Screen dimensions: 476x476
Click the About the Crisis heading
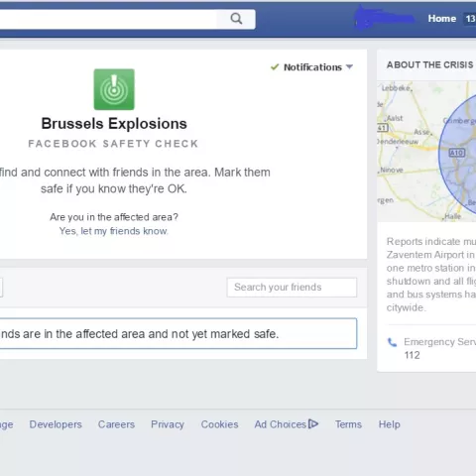click(x=430, y=64)
